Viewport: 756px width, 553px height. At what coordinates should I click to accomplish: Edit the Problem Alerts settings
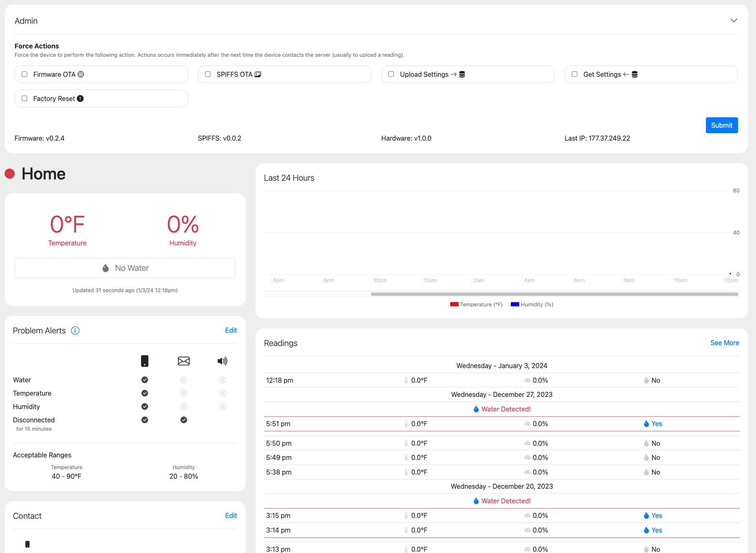tap(231, 330)
